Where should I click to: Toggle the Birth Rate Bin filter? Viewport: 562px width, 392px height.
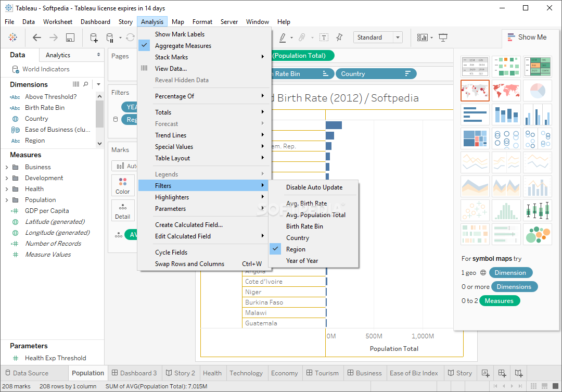(314, 226)
